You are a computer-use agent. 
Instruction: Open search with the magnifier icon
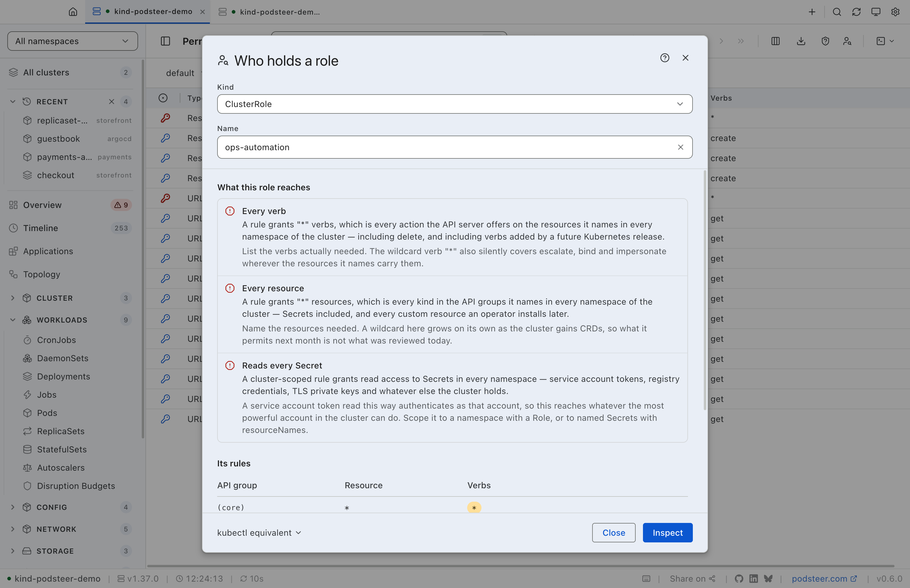[x=837, y=12]
